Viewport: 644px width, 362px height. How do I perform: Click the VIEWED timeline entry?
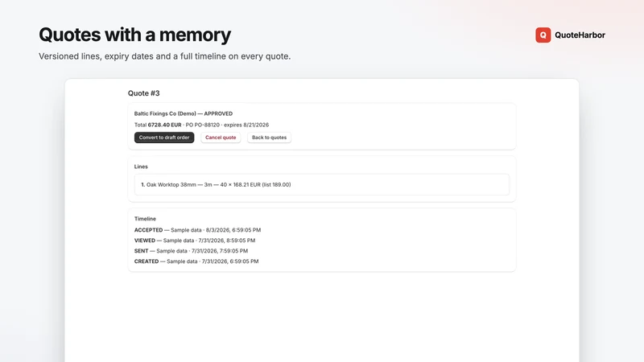[195, 241]
